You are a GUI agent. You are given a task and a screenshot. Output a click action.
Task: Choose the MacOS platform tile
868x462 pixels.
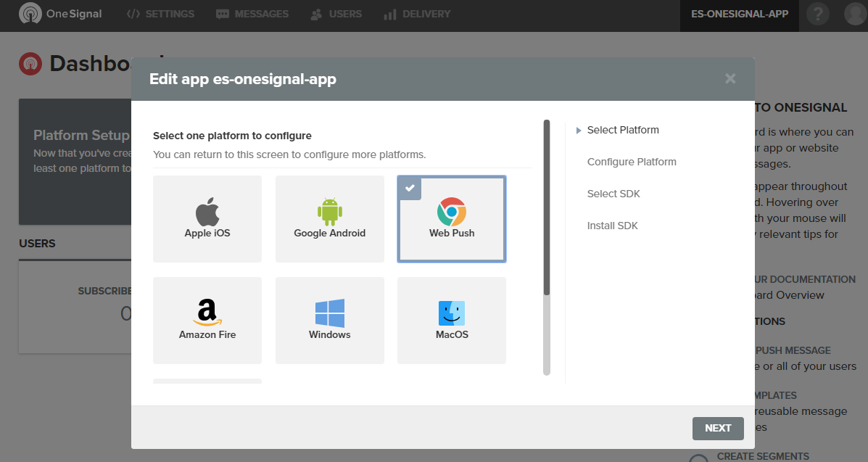pos(452,320)
